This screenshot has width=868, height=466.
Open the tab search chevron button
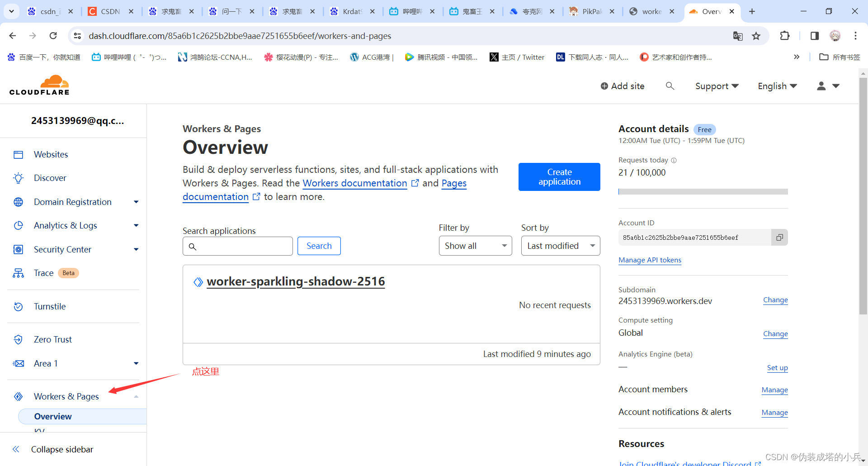[11, 11]
